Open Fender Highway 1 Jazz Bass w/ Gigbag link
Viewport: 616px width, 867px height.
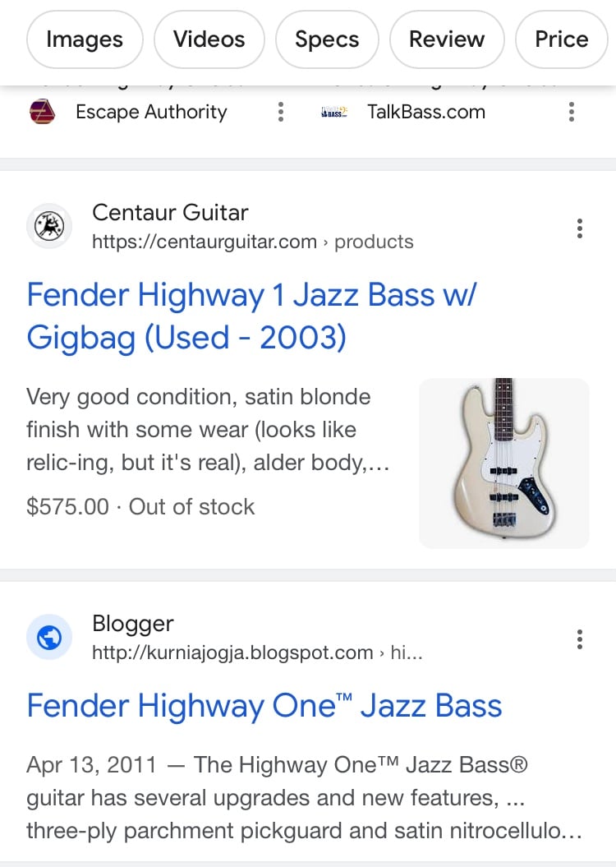click(x=251, y=316)
